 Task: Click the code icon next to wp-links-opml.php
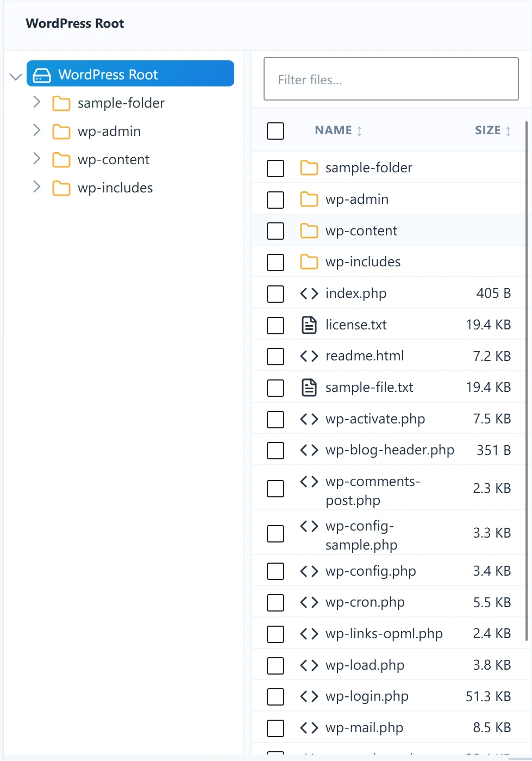tap(309, 634)
